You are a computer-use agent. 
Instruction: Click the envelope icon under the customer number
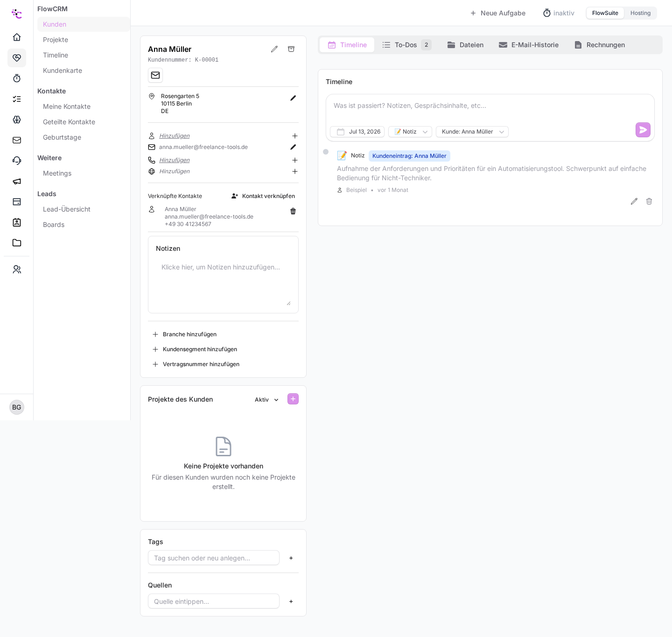tap(155, 75)
